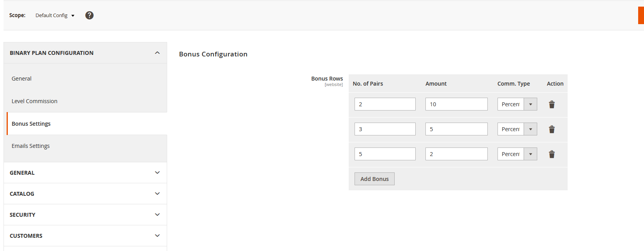644x251 pixels.
Task: Open Emails Settings tab
Action: coord(31,146)
